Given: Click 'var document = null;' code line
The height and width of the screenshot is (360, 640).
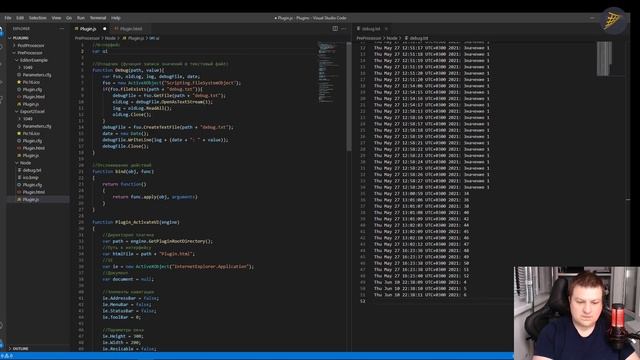Looking at the screenshot, I should (128, 279).
